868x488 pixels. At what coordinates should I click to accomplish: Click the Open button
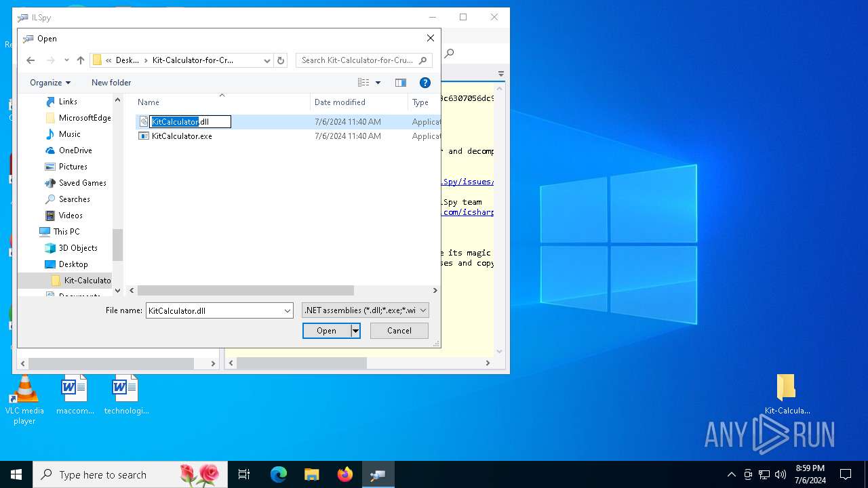coord(326,331)
